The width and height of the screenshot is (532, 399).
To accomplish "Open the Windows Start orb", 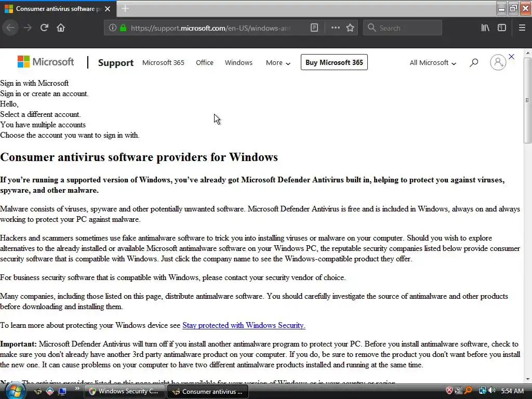I will pos(14,391).
